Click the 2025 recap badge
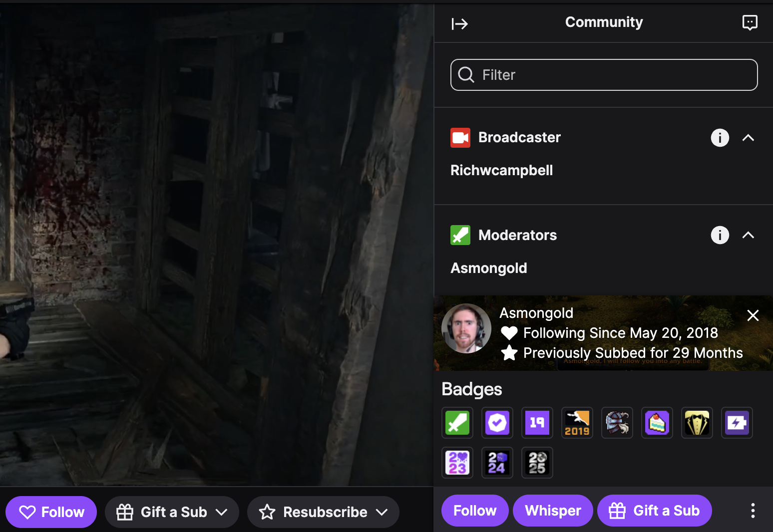Viewport: 773px width, 532px height. coord(537,463)
